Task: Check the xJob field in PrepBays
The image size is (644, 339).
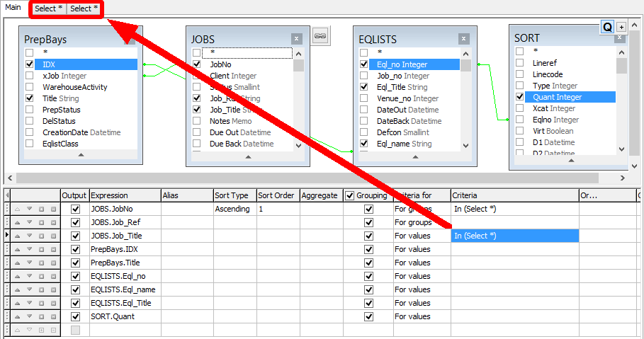Action: 29,76
